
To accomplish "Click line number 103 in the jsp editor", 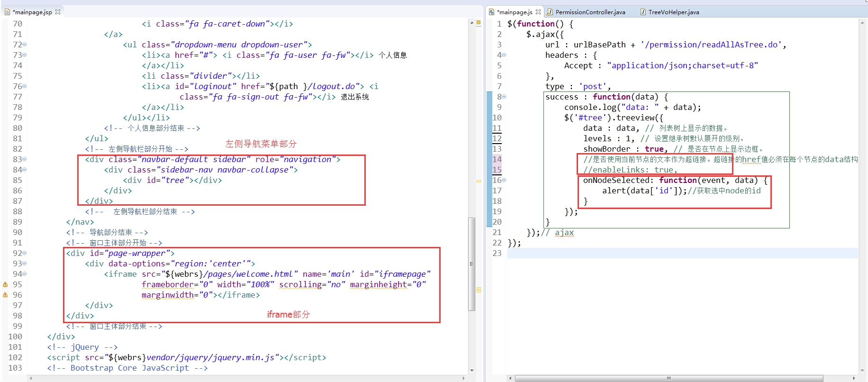I will 15,368.
